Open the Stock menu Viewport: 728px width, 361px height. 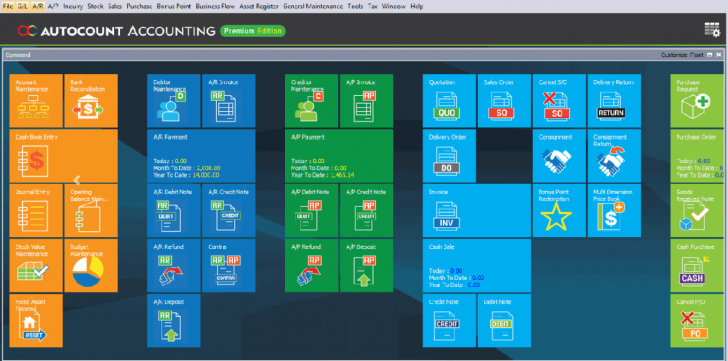(96, 6)
